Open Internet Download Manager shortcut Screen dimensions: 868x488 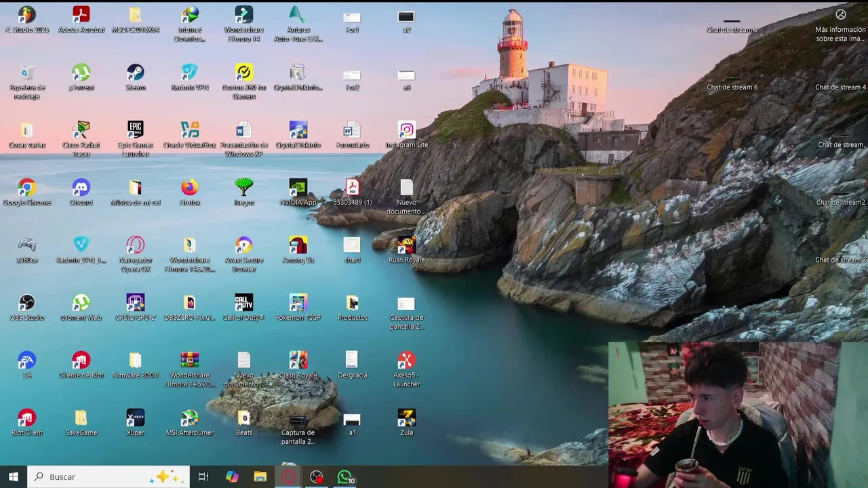pos(190,24)
